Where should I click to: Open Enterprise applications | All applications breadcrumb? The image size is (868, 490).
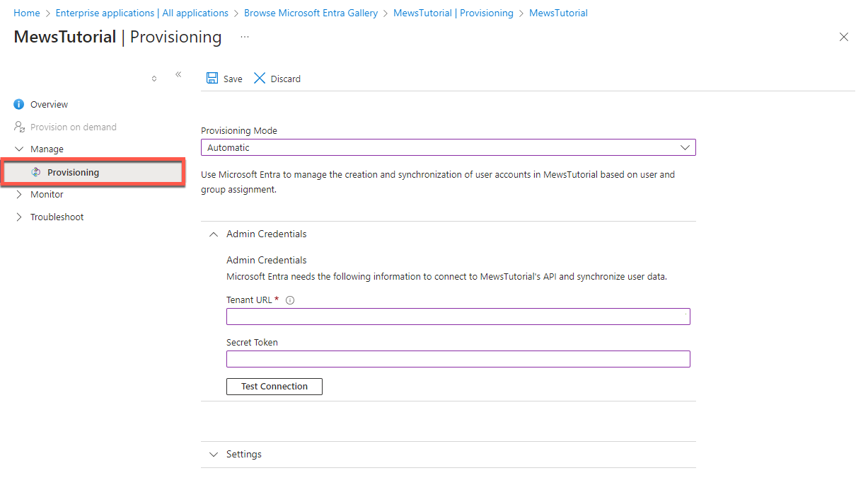coord(142,13)
